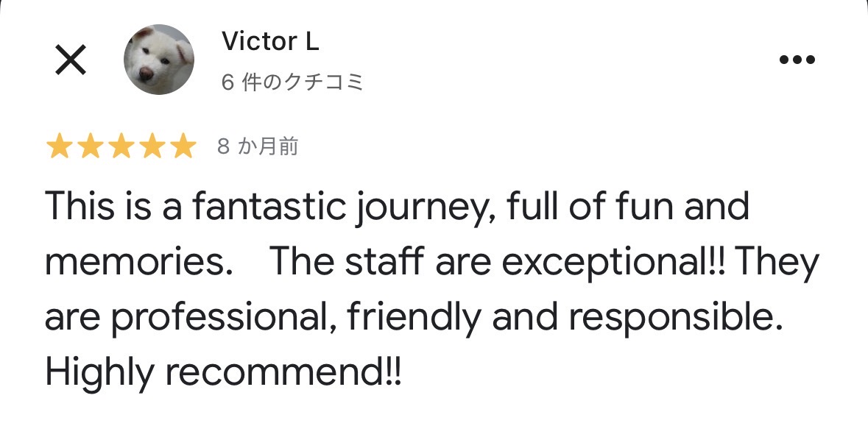
Task: Close the review with the X icon
Action: [71, 60]
